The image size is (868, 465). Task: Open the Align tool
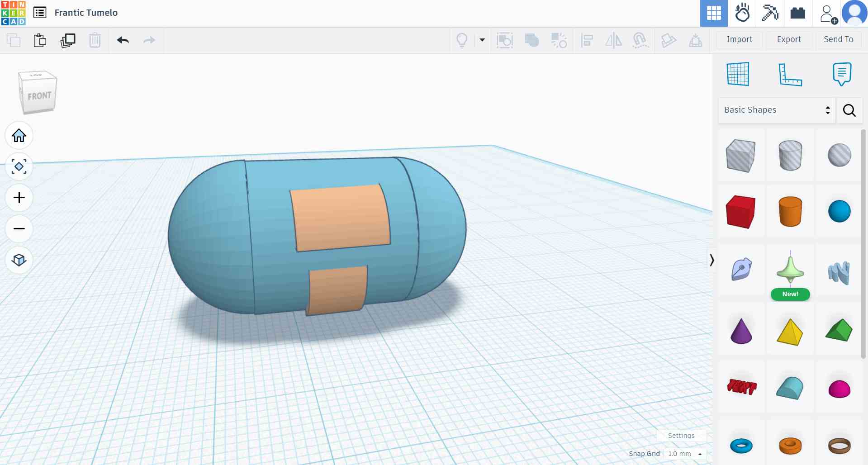tap(587, 40)
